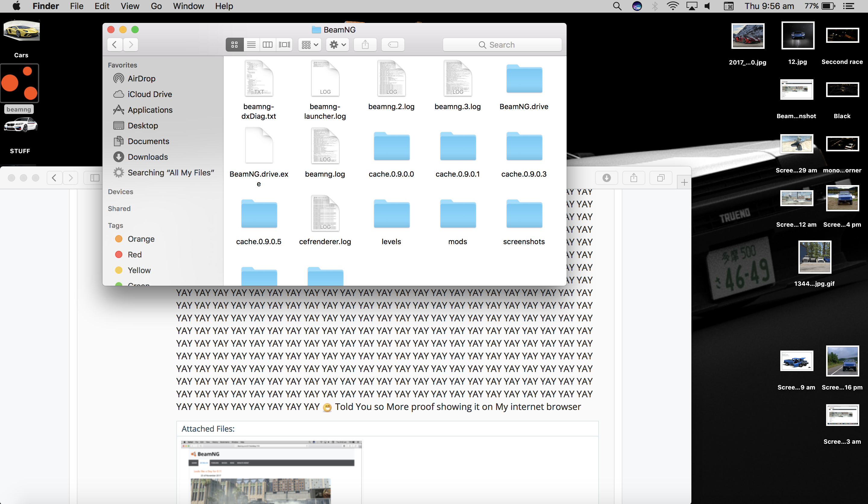Image resolution: width=868 pixels, height=504 pixels.
Task: Open the Finder File menu
Action: coord(77,6)
